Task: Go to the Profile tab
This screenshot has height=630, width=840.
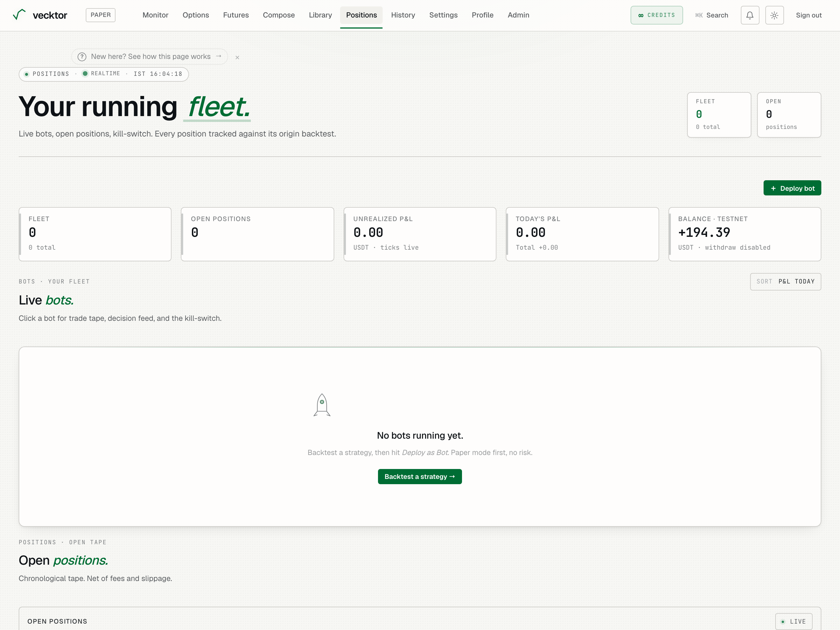Action: 482,15
